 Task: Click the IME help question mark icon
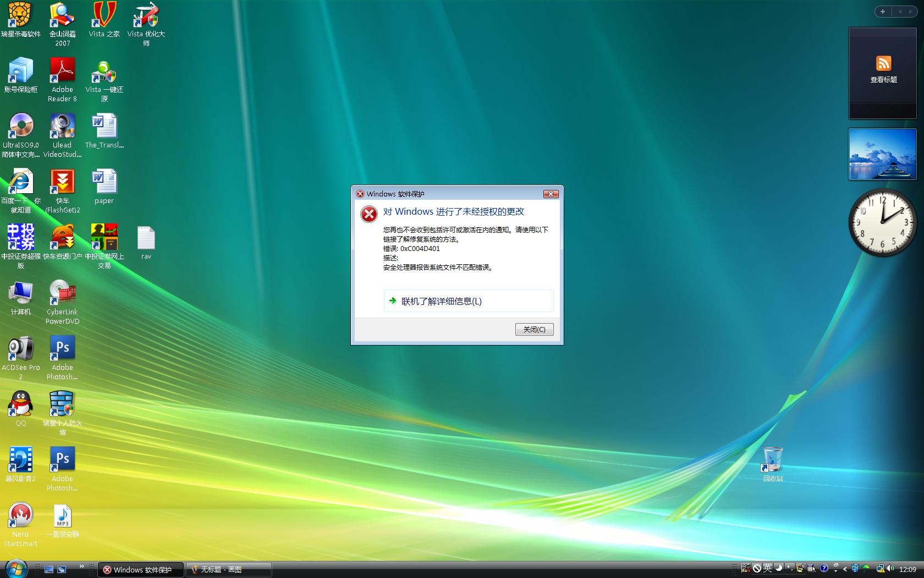pyautogui.click(x=824, y=569)
